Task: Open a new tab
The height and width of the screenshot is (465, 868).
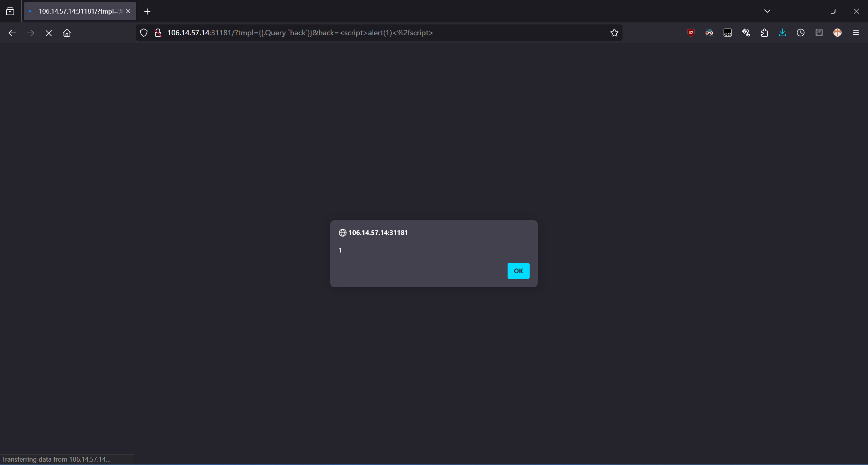Action: click(x=147, y=12)
